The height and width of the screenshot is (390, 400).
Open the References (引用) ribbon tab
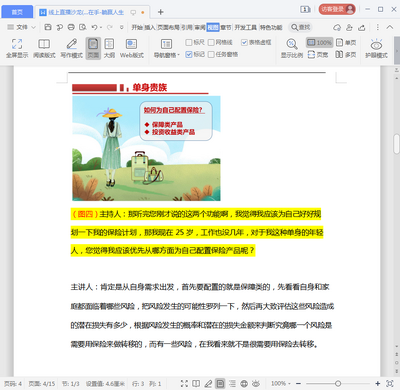[x=187, y=27]
